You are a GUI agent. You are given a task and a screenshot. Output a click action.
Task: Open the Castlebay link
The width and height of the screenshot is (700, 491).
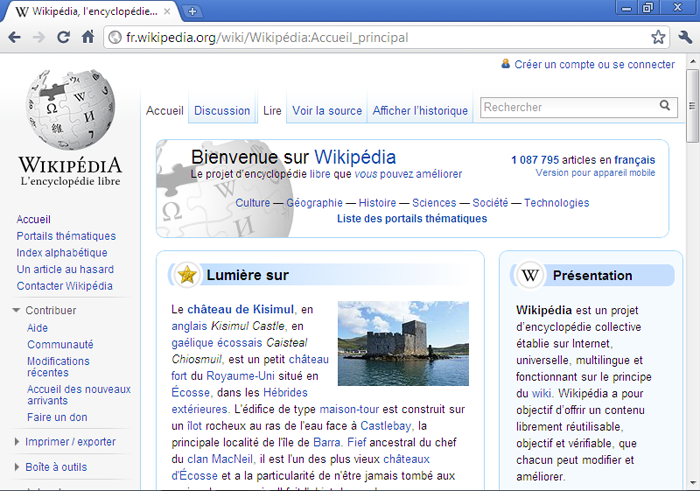click(385, 426)
